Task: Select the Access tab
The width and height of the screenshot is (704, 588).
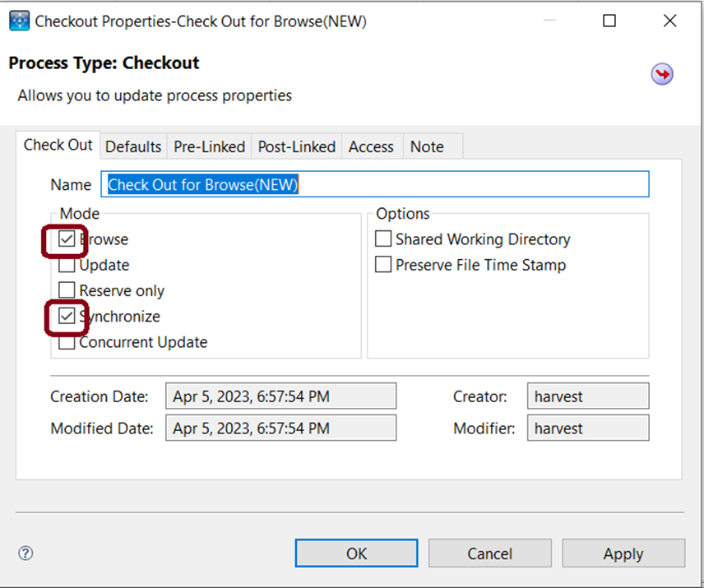Action: (x=371, y=146)
